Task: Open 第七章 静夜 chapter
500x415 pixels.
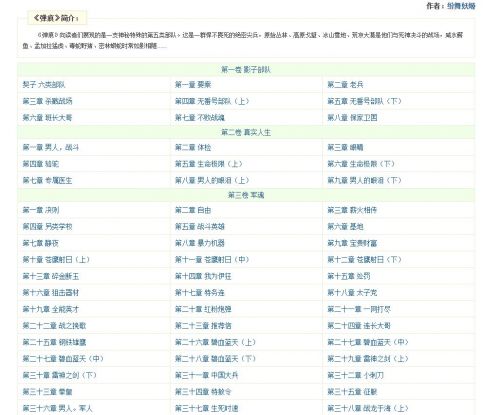Action: tap(40, 243)
